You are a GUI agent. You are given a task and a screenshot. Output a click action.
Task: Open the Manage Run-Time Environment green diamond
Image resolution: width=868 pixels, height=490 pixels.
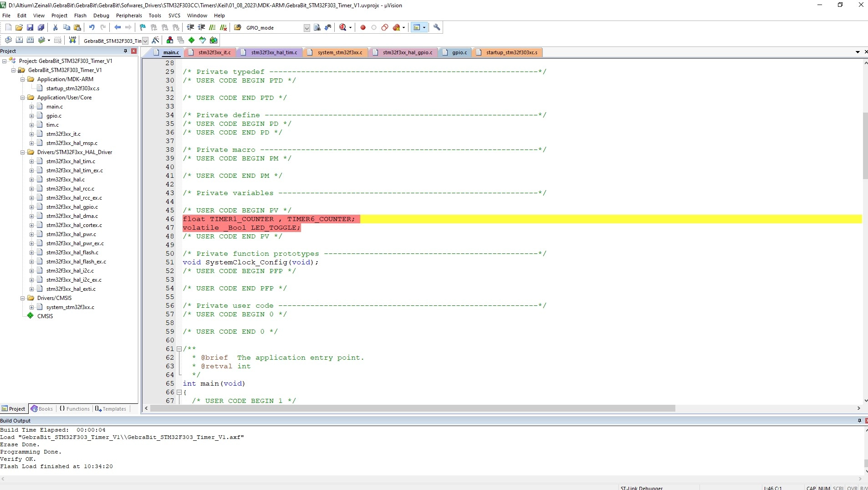pos(192,40)
